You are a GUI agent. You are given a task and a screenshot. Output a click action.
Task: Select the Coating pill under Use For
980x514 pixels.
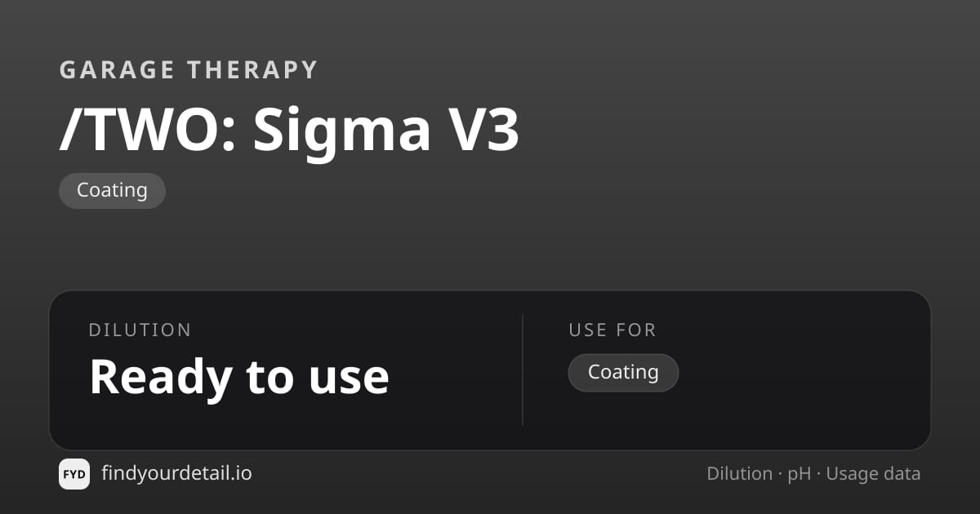tap(623, 373)
